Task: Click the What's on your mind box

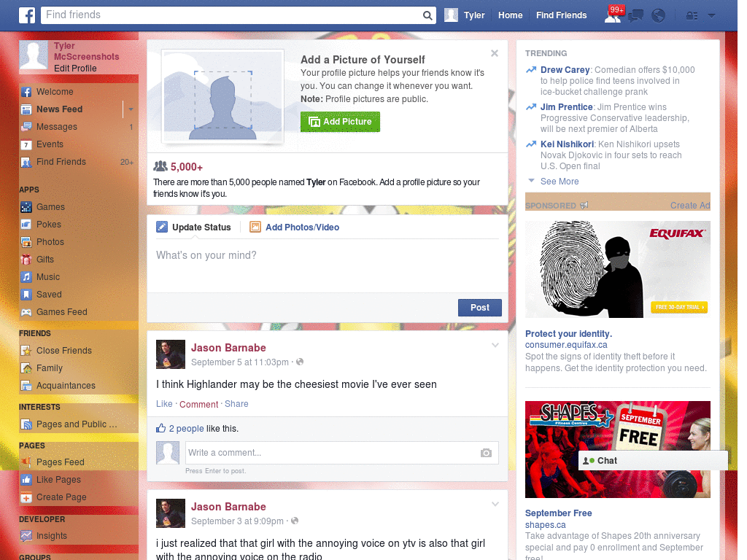Action: click(328, 267)
